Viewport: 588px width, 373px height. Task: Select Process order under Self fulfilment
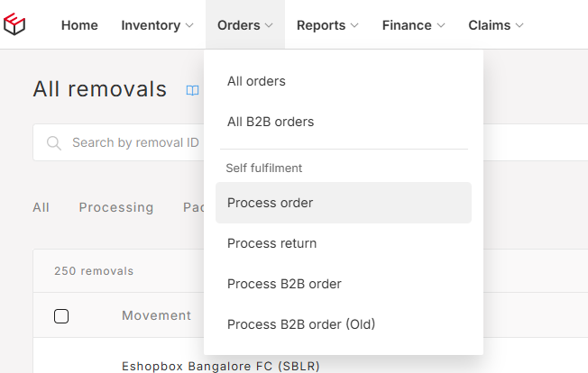[x=344, y=203]
